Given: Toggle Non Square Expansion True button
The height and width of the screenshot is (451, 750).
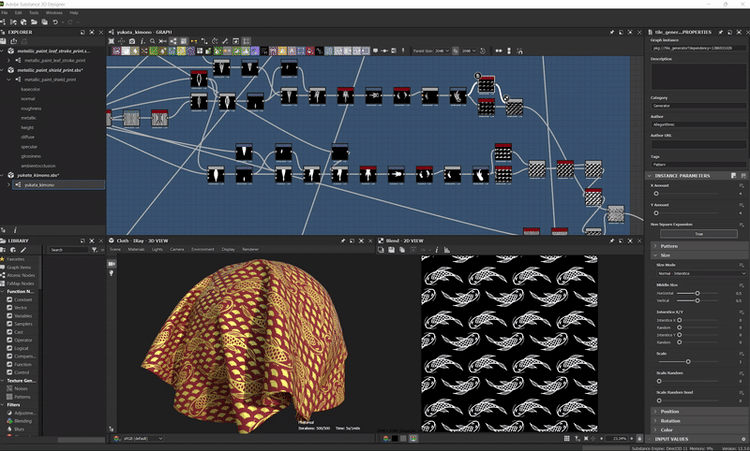Looking at the screenshot, I should click(699, 233).
